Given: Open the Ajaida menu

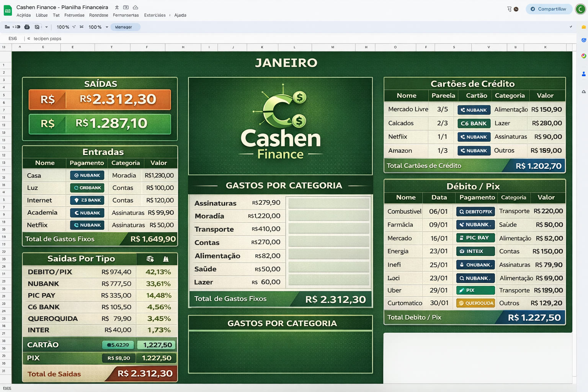Looking at the screenshot, I should [x=180, y=15].
